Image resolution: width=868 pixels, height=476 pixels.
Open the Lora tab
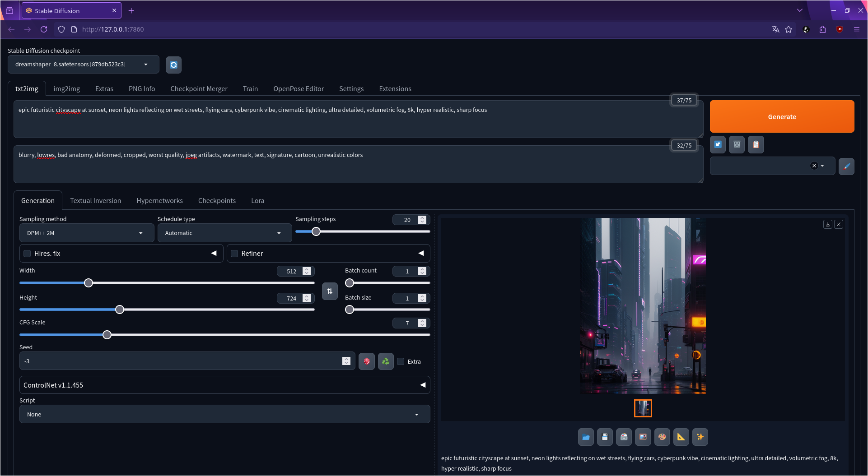pyautogui.click(x=257, y=200)
